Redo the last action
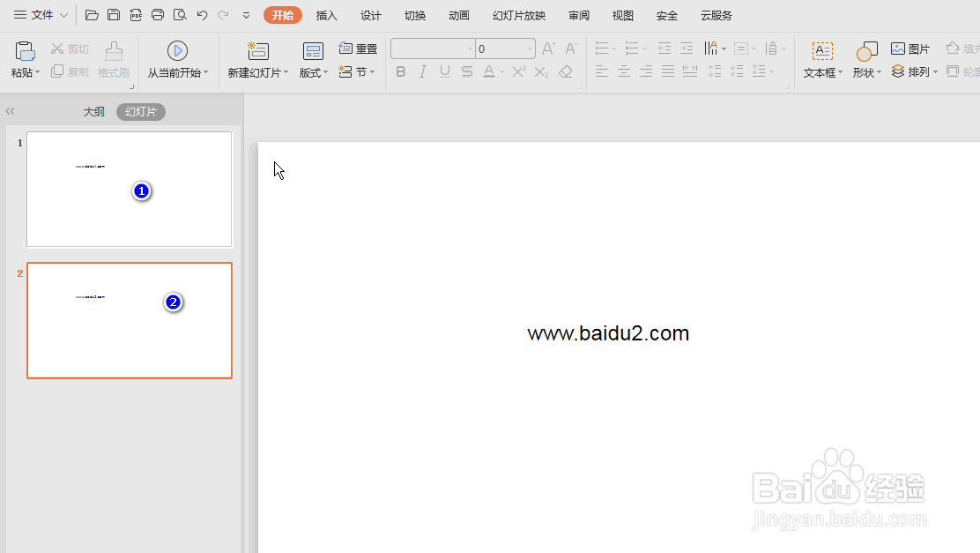The width and height of the screenshot is (980, 553). point(223,15)
